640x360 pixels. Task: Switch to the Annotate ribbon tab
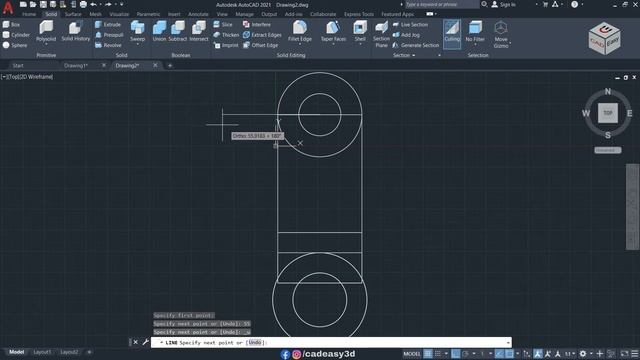(x=198, y=14)
